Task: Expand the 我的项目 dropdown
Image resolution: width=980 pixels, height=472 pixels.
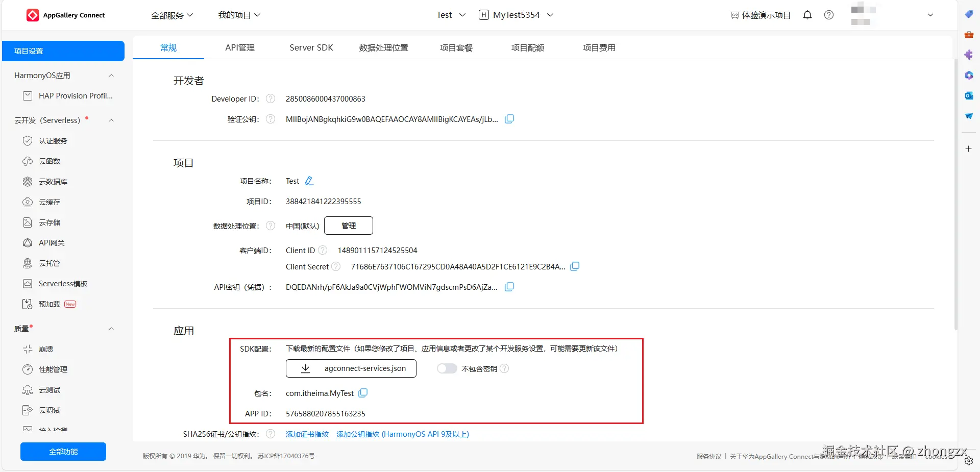Action: (x=239, y=15)
